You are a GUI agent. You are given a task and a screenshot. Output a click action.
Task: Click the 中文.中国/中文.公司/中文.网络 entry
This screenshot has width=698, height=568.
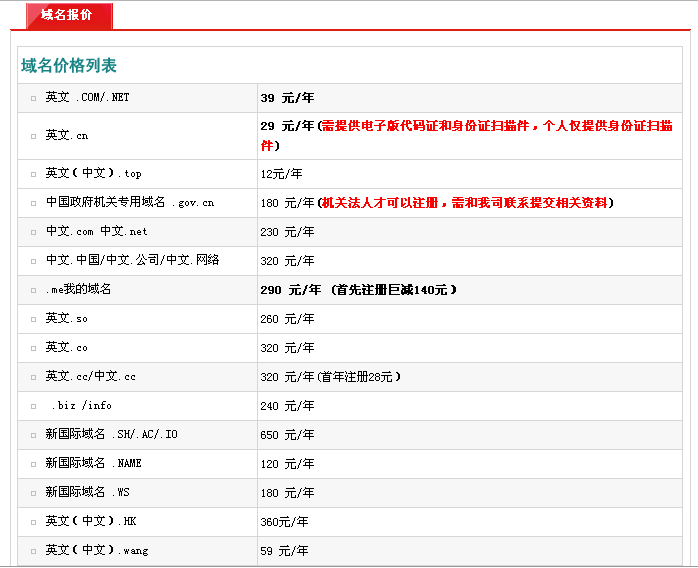[132, 261]
